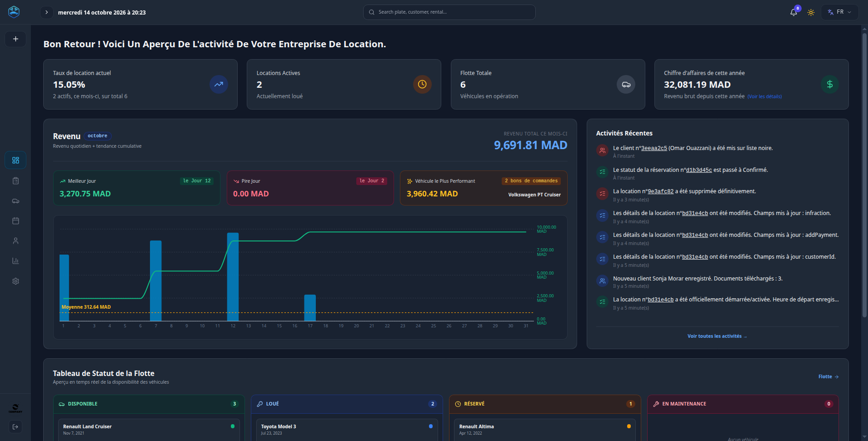
Task: Click the Nouveau client Sonja Morar activity
Action: point(717,282)
